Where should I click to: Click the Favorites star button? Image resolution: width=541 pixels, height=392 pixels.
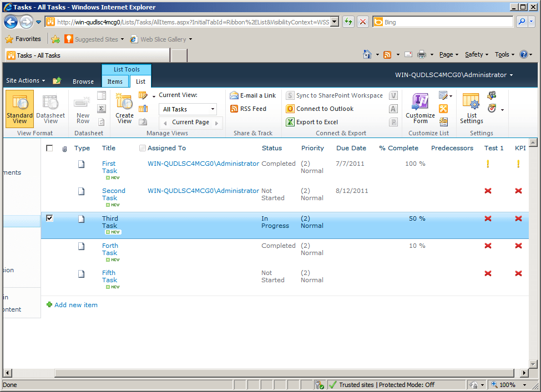point(23,39)
